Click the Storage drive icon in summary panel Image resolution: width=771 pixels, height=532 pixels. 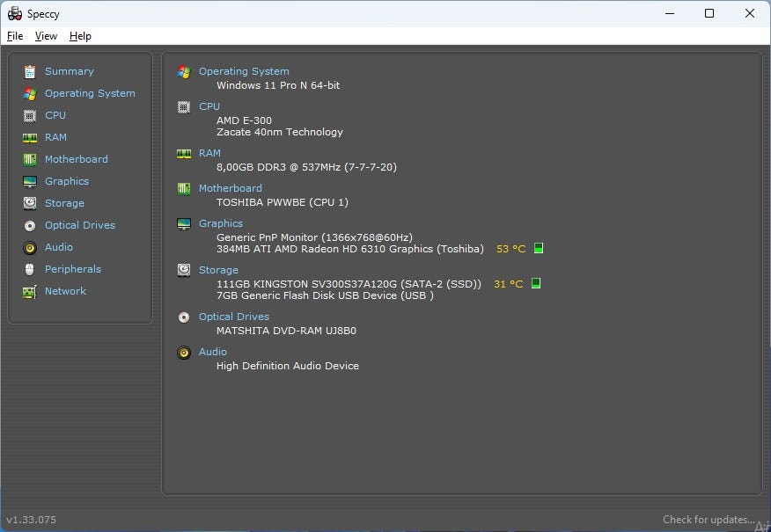184,270
